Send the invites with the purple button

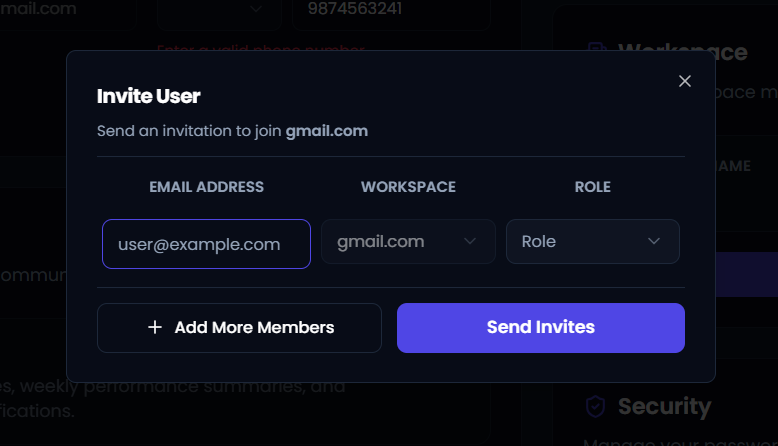(541, 328)
